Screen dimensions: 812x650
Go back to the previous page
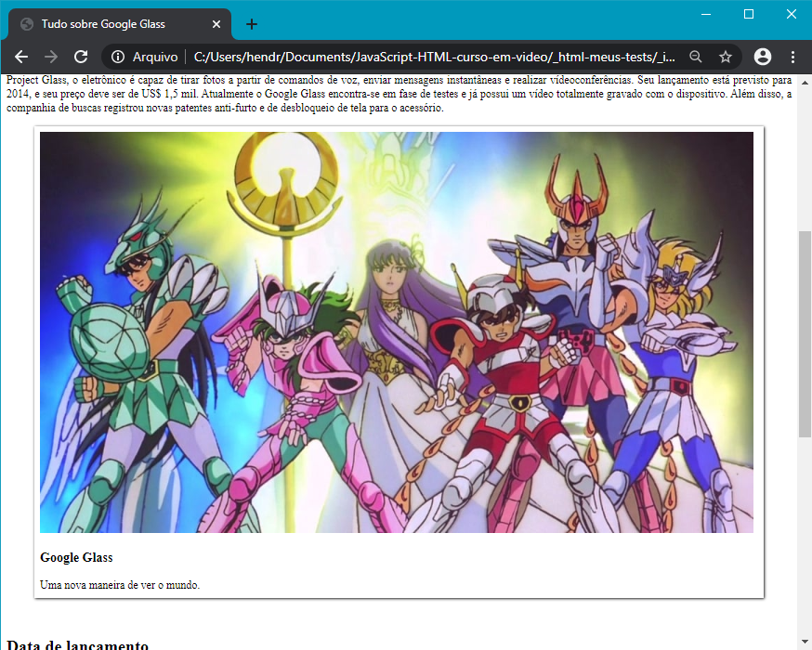tap(21, 57)
